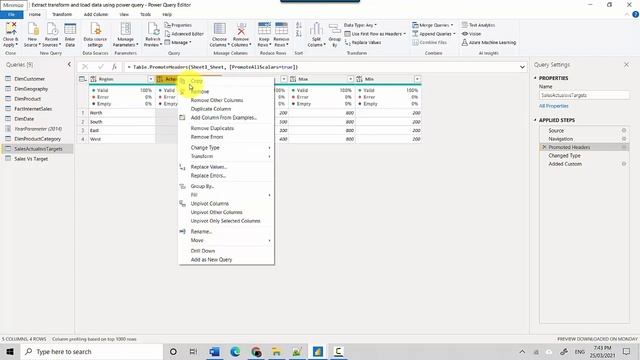The width and height of the screenshot is (640, 360).
Task: Confirm formula with checkmark icon
Action: click(100, 67)
